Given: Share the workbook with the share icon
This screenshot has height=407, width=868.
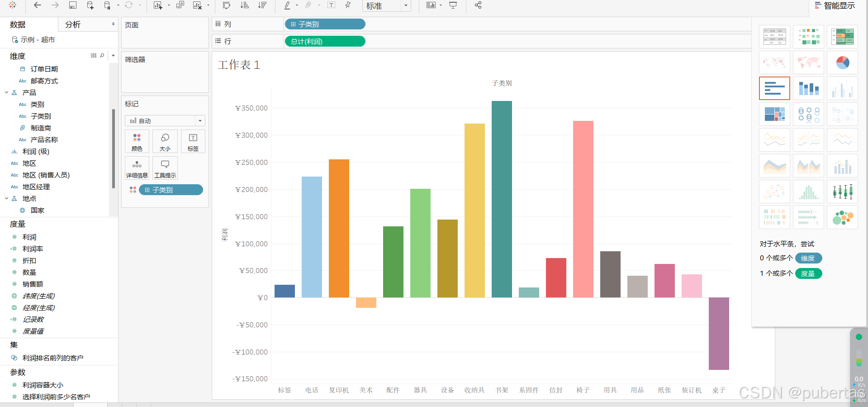Looking at the screenshot, I should click(478, 5).
